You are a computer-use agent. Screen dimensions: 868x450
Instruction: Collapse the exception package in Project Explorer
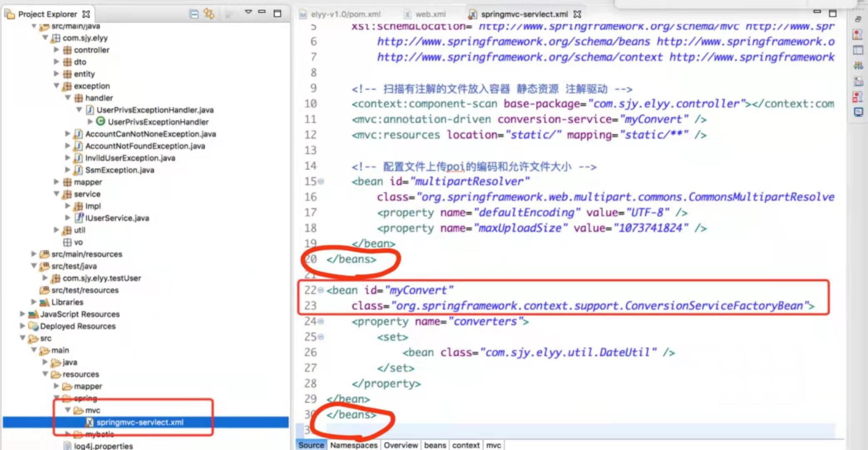coord(56,86)
